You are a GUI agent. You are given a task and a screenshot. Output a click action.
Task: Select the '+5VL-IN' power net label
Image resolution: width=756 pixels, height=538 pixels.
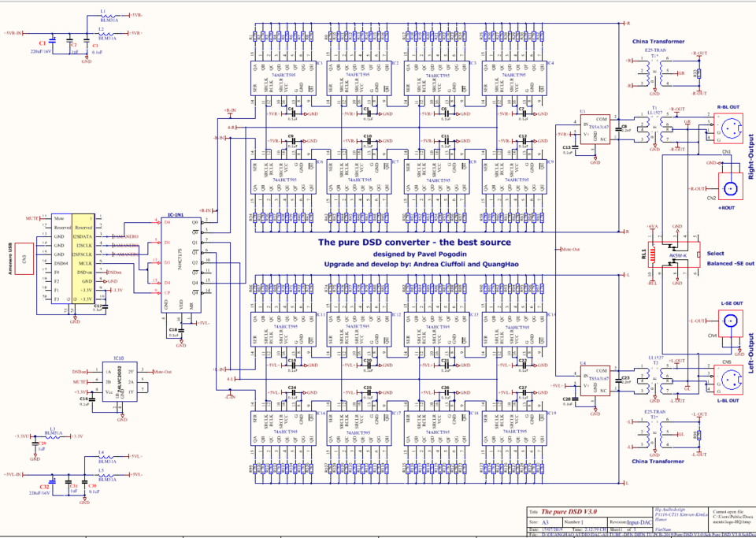click(13, 473)
